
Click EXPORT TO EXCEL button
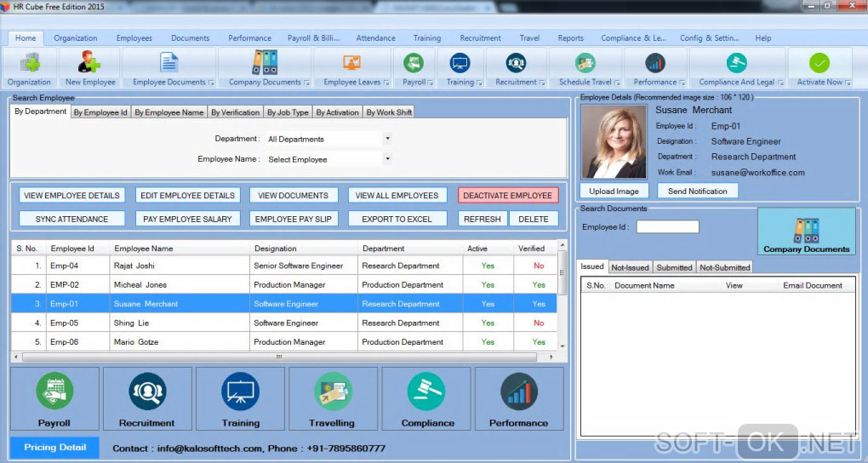coord(397,219)
